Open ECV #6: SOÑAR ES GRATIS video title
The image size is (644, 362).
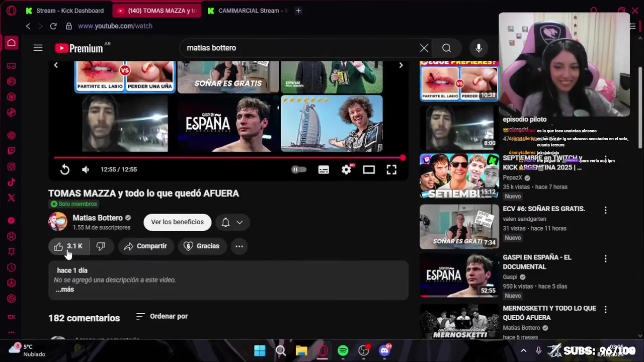(x=543, y=209)
